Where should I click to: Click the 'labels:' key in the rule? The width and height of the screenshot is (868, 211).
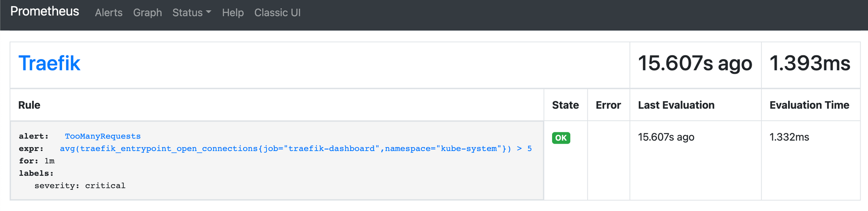36,173
